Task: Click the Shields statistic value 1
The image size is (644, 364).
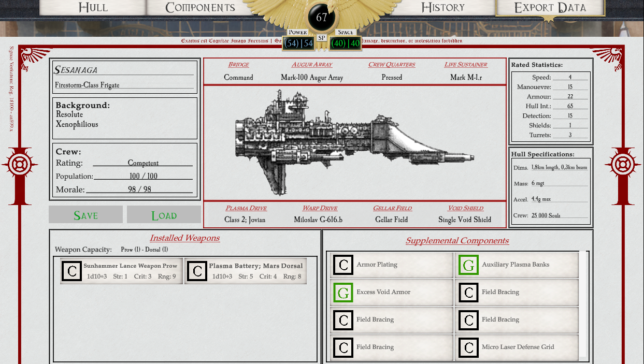Action: tap(570, 125)
